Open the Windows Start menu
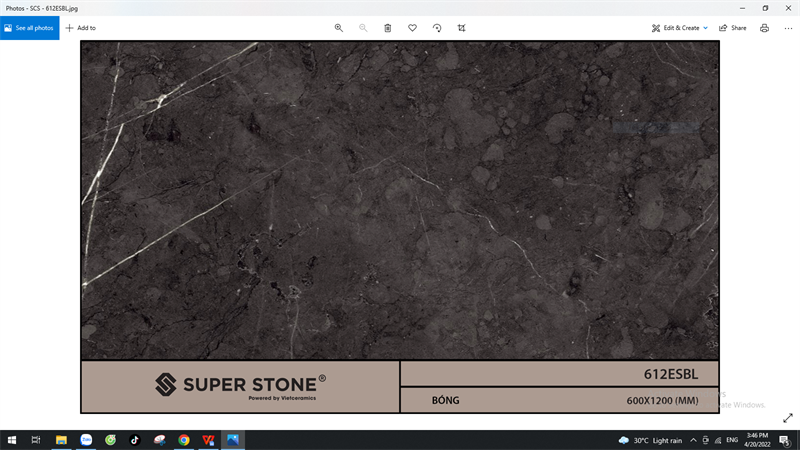The image size is (800, 450). point(12,440)
